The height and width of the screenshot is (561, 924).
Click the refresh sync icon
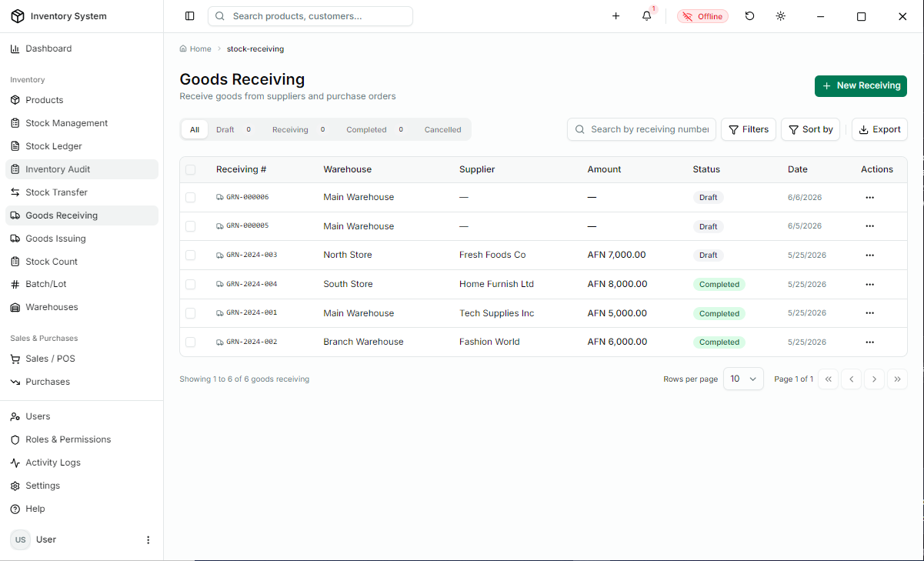[x=750, y=16]
